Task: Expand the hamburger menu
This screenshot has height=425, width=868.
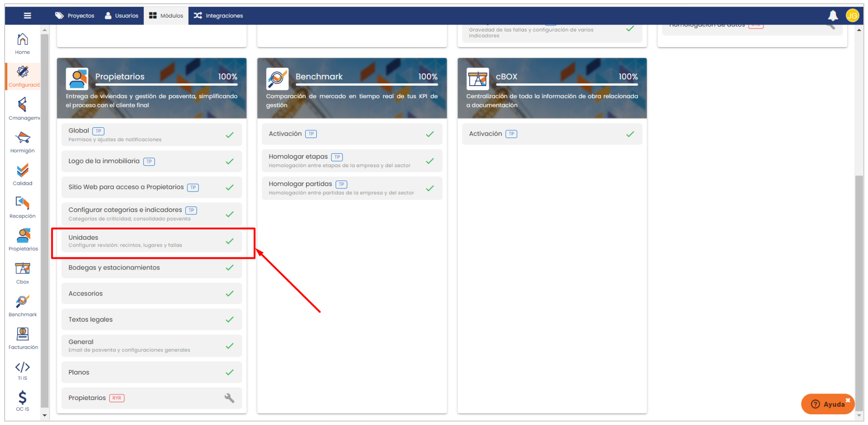Action: (x=27, y=16)
